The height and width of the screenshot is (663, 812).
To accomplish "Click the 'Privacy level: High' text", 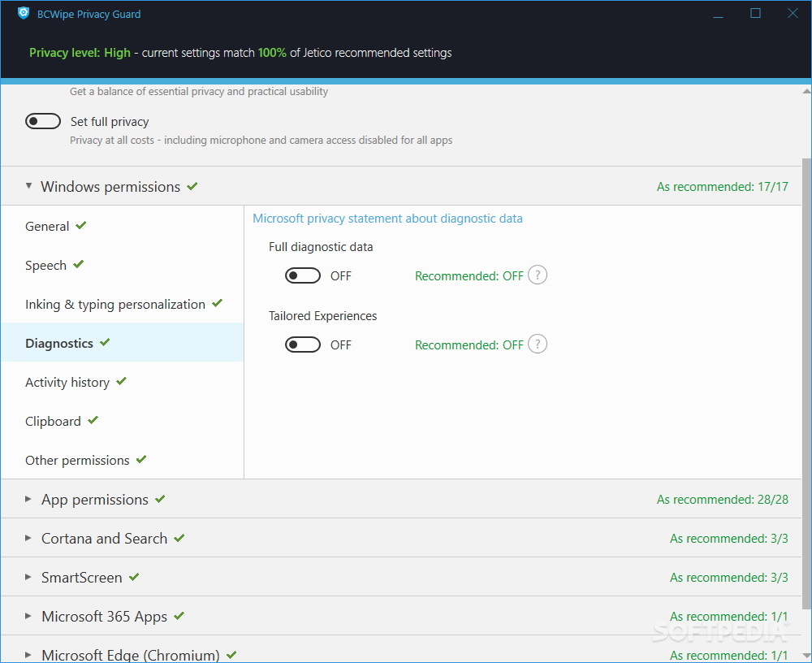I will pos(80,52).
